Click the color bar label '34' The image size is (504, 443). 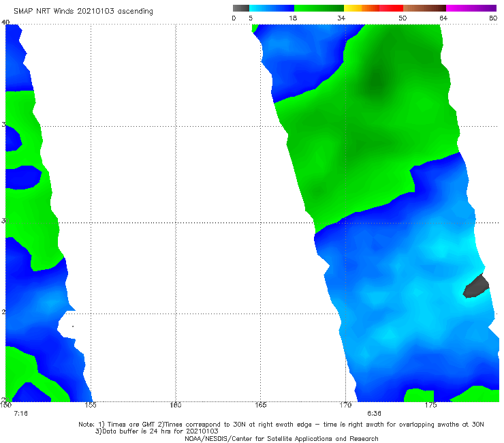pyautogui.click(x=341, y=18)
